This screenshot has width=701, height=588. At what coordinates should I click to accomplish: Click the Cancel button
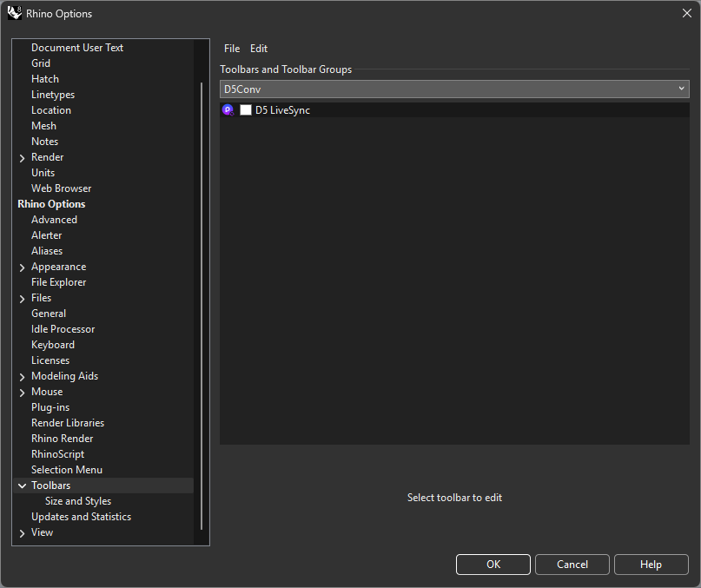[x=572, y=565]
